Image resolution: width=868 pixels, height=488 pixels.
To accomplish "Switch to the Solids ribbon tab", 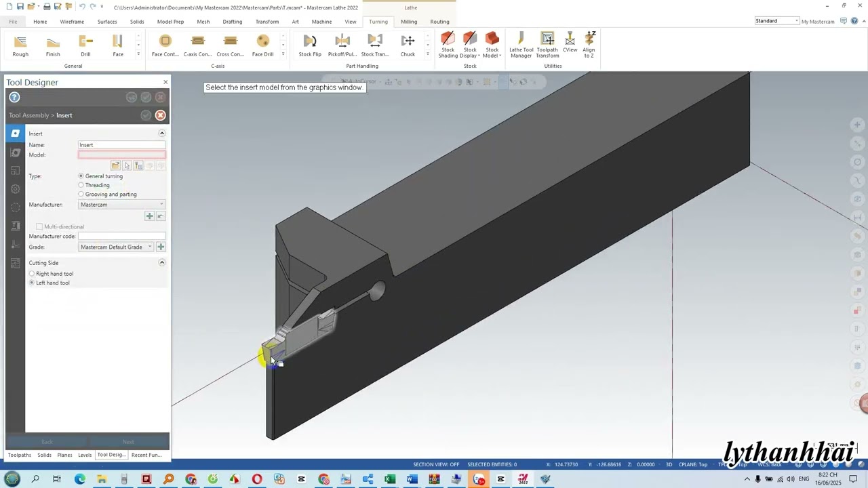I will (x=137, y=22).
